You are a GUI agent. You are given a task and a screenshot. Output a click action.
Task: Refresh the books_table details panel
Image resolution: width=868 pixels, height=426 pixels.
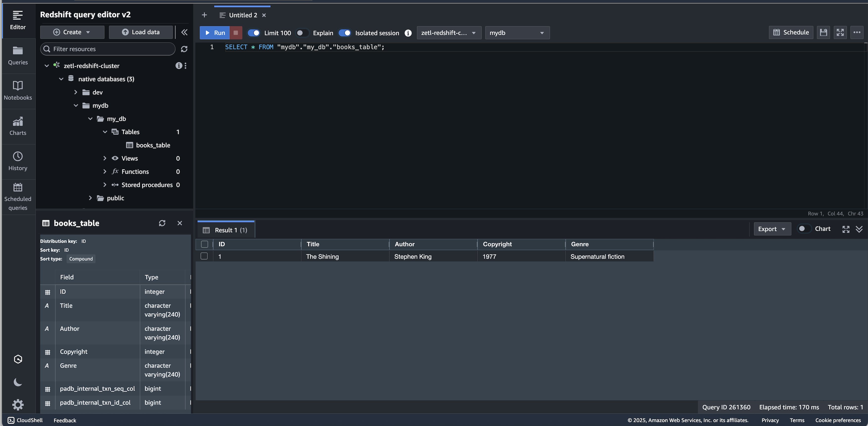pyautogui.click(x=162, y=223)
